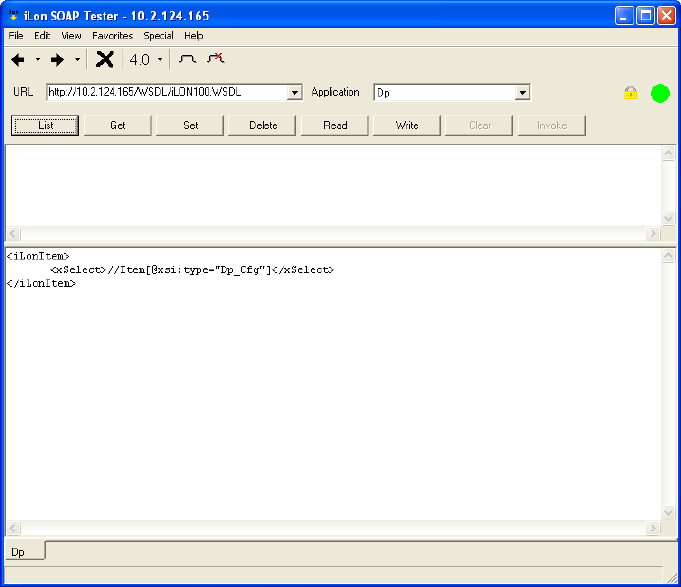This screenshot has height=587, width=681.
Task: Click upper pane scroll left arrow
Action: click(x=13, y=234)
